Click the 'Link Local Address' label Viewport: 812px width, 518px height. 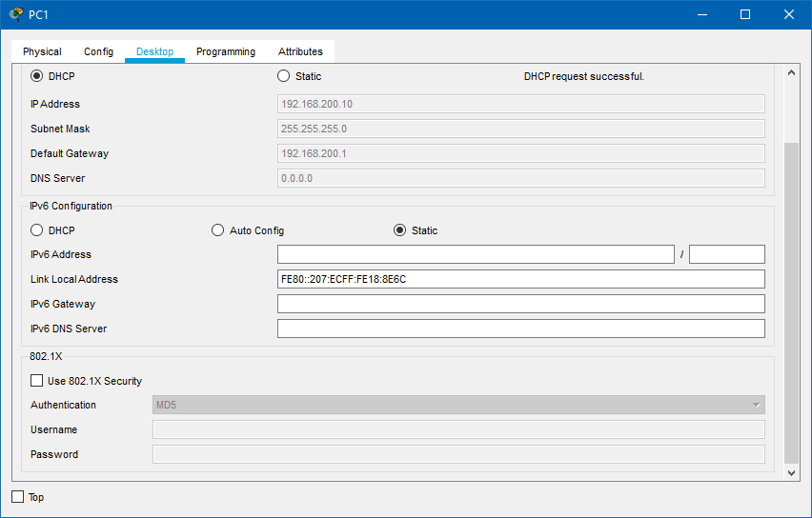pyautogui.click(x=74, y=279)
